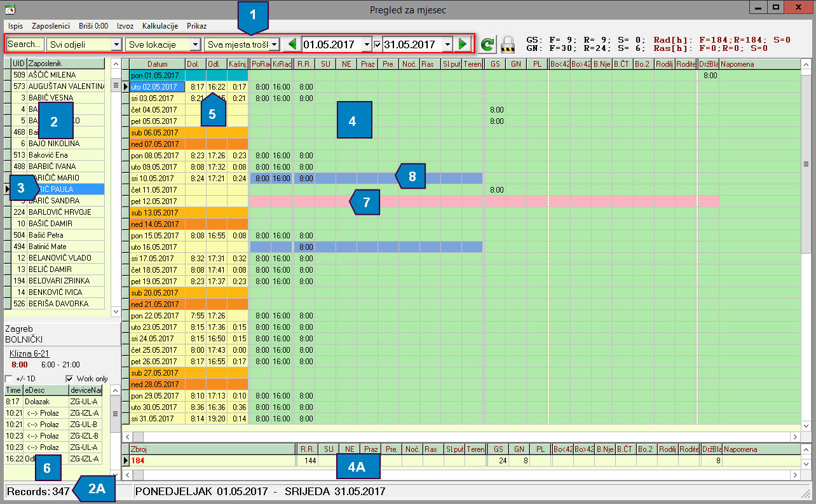The image size is (816, 504).
Task: Select employee AUGUŠTAN VALENTINA
Action: coord(66,86)
